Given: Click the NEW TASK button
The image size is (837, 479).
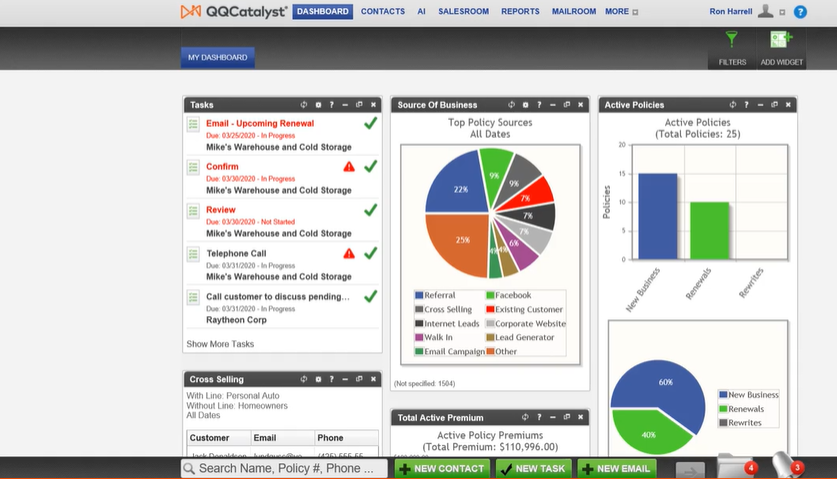Looking at the screenshot, I should tap(533, 469).
